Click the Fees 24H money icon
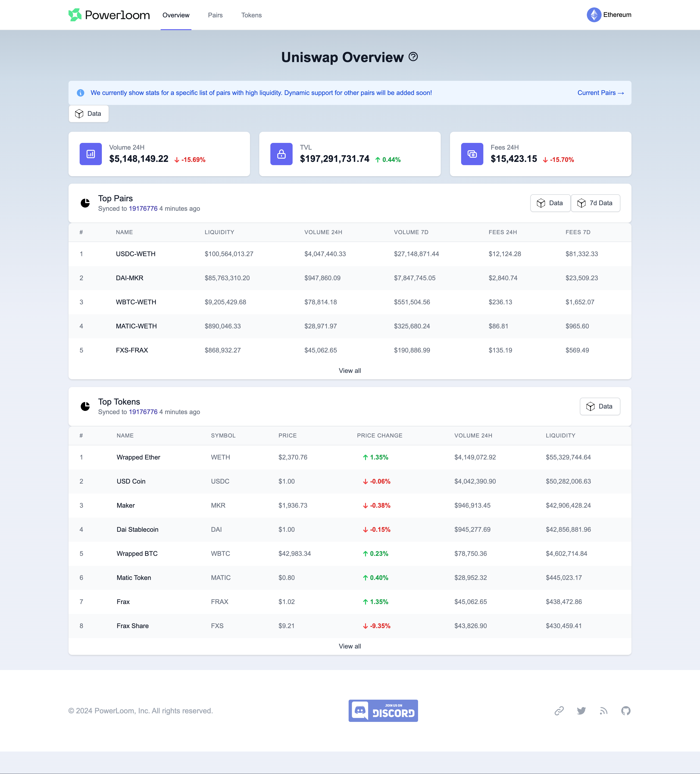700x774 pixels. [x=472, y=154]
